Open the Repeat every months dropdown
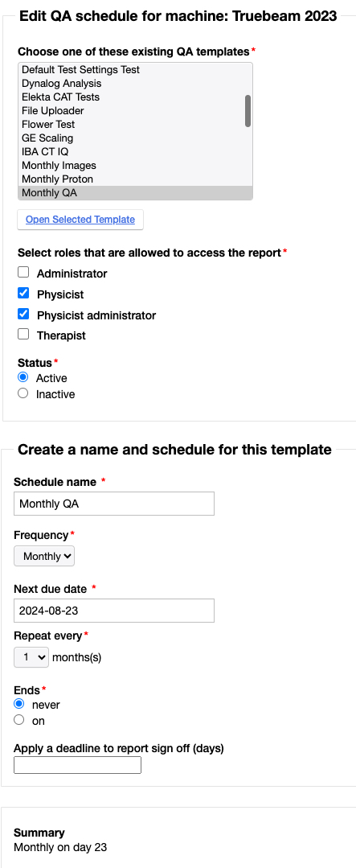The width and height of the screenshot is (356, 868). (31, 658)
